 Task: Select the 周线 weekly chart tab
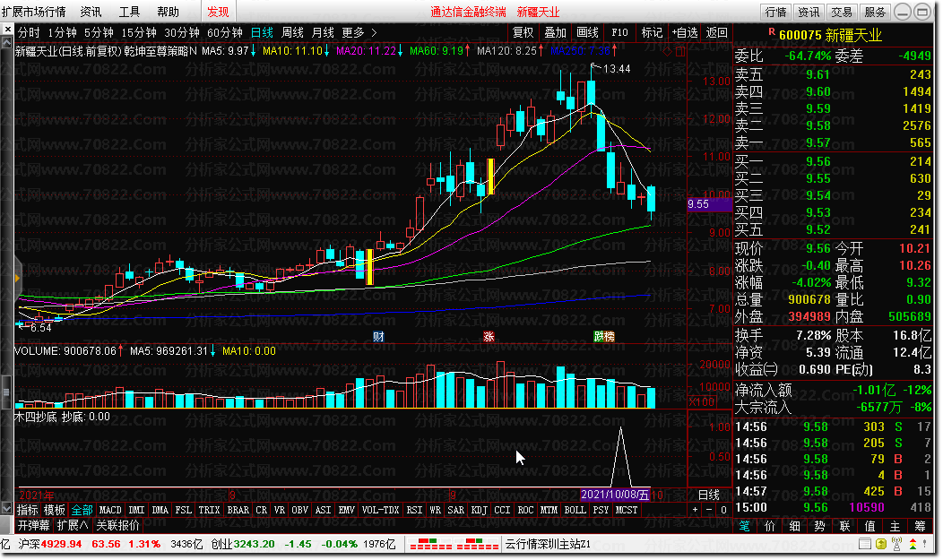coord(292,32)
